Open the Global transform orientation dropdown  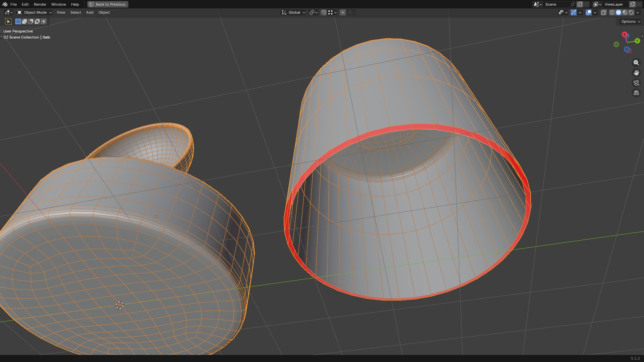(293, 12)
